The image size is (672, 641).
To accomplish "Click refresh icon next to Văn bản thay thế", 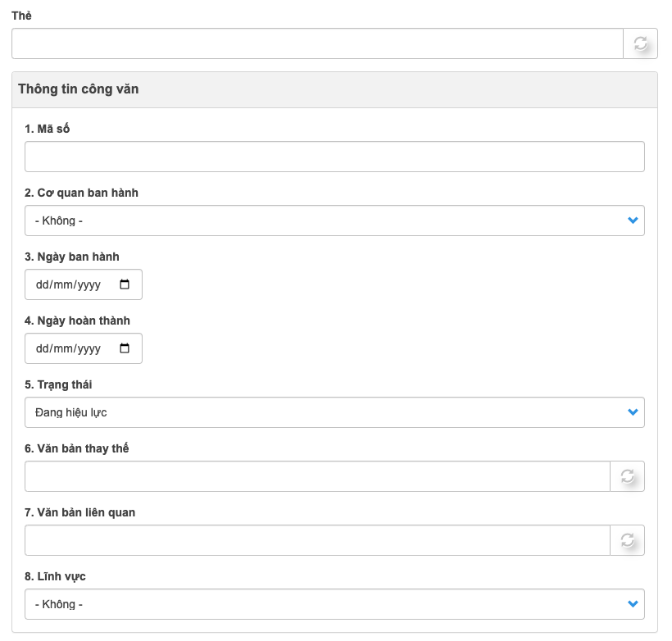I will (628, 476).
